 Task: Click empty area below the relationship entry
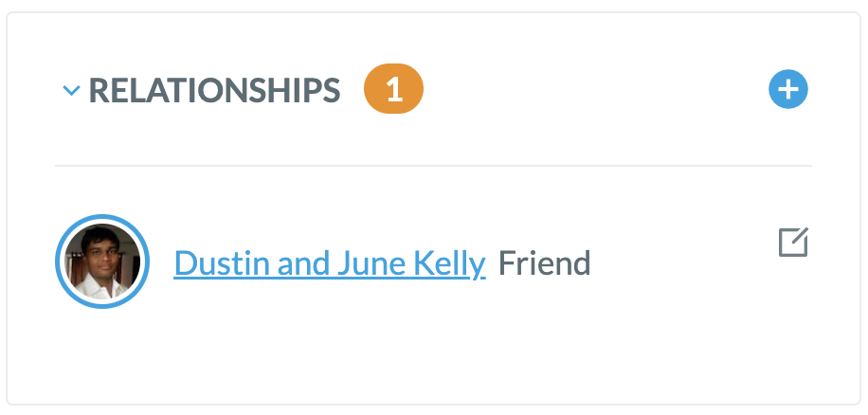point(433,354)
